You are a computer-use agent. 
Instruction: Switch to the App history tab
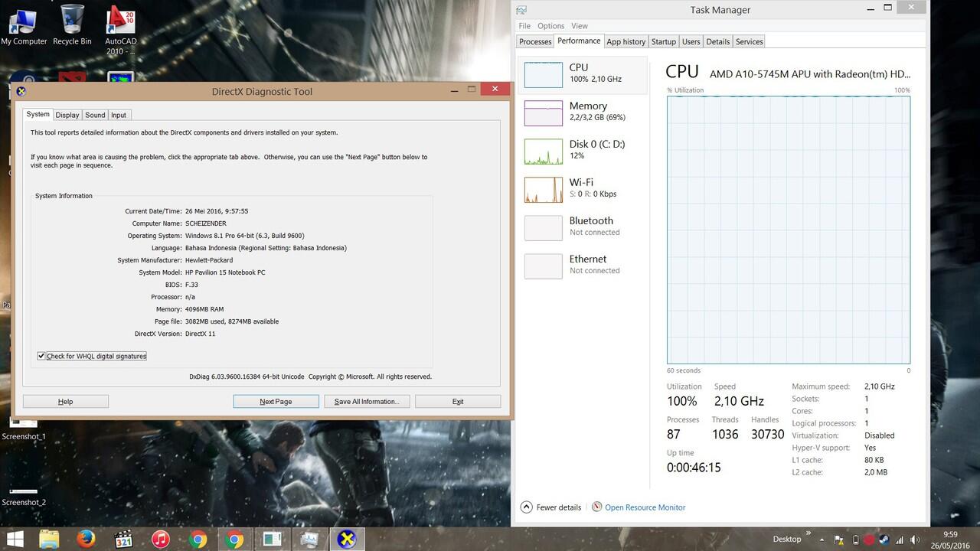click(626, 41)
